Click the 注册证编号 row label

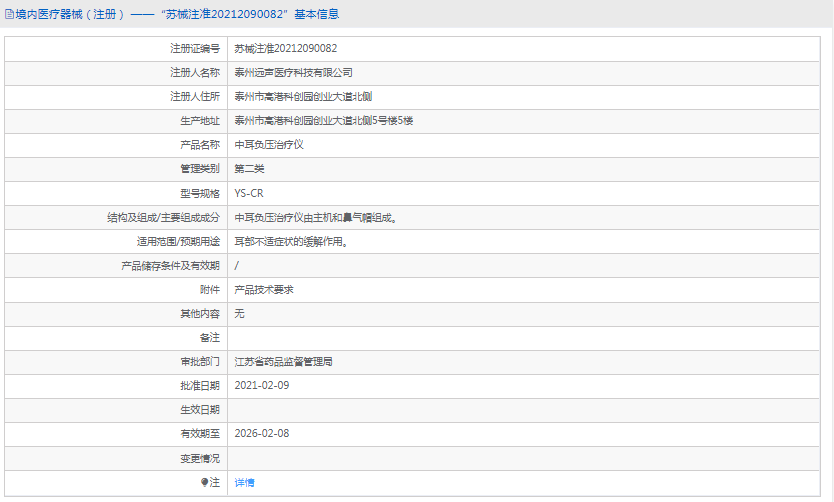point(195,48)
